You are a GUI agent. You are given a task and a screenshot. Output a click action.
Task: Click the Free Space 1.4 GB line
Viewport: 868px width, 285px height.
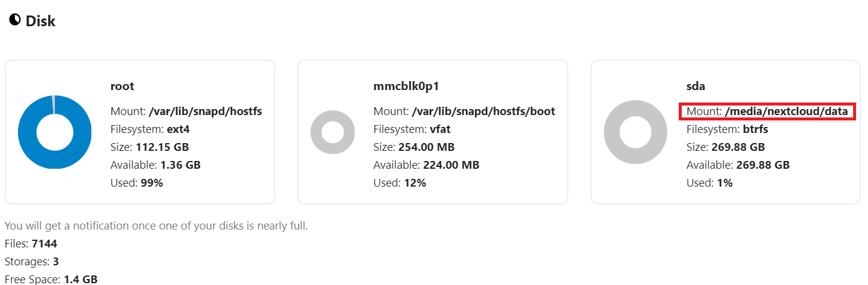51,279
